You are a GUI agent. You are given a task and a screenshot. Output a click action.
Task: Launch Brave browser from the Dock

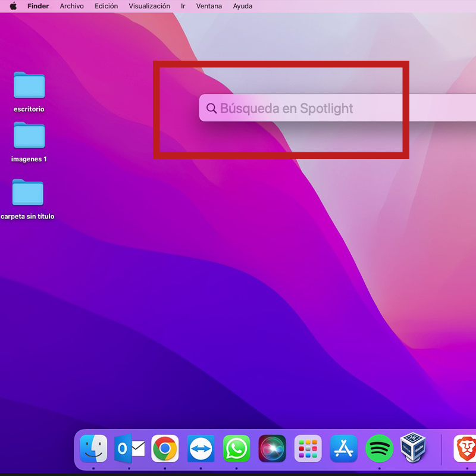[x=465, y=449]
